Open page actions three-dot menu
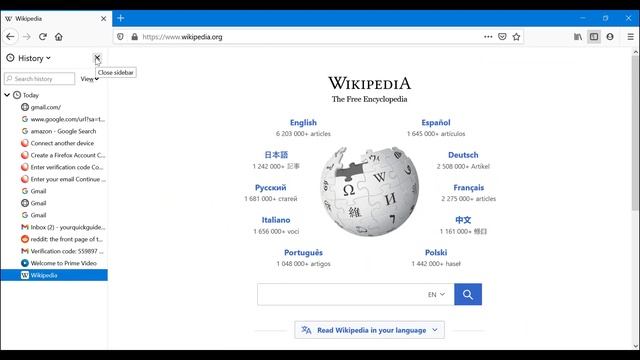The image size is (640, 360). click(488, 37)
